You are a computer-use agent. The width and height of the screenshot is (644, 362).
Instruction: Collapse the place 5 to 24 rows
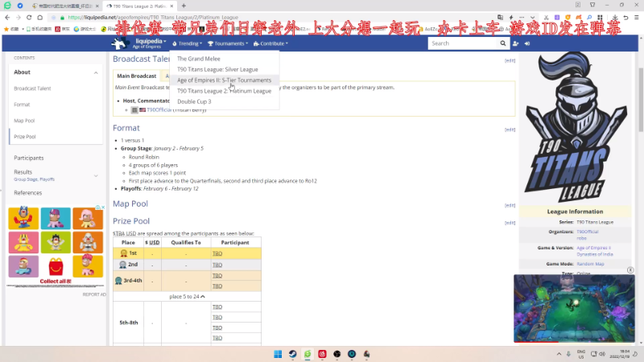pyautogui.click(x=187, y=296)
